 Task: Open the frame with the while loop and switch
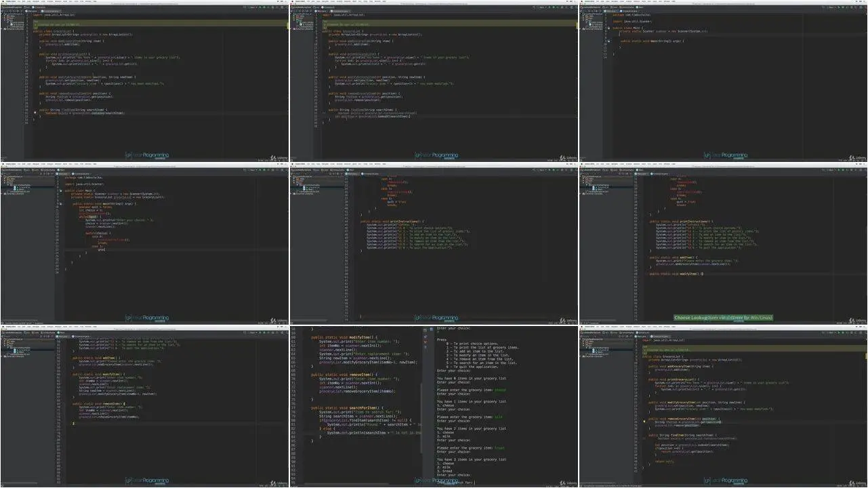coord(144,244)
